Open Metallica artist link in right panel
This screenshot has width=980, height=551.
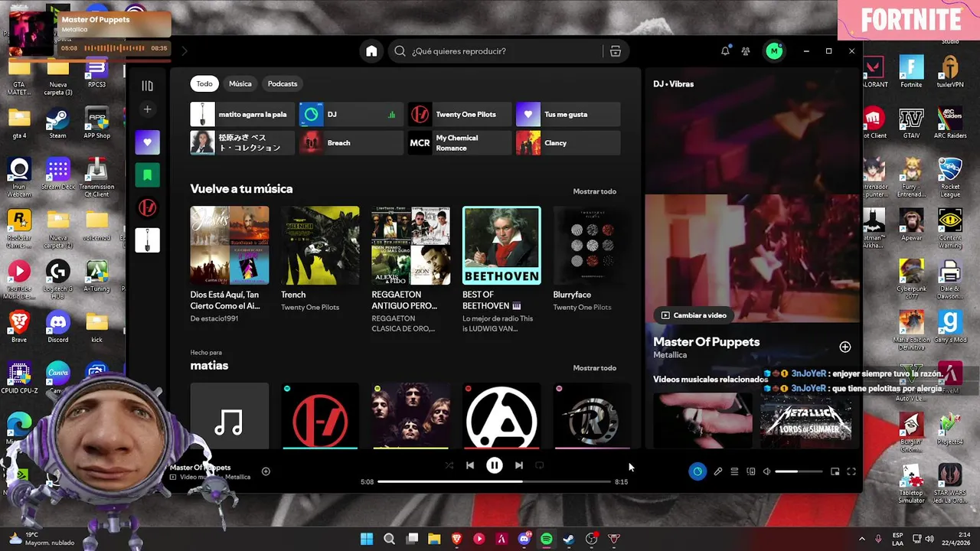tap(670, 355)
